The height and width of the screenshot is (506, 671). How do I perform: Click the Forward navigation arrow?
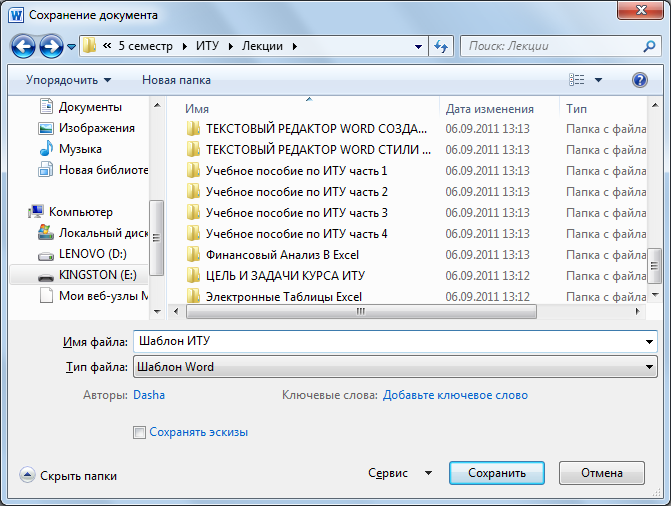[x=51, y=46]
